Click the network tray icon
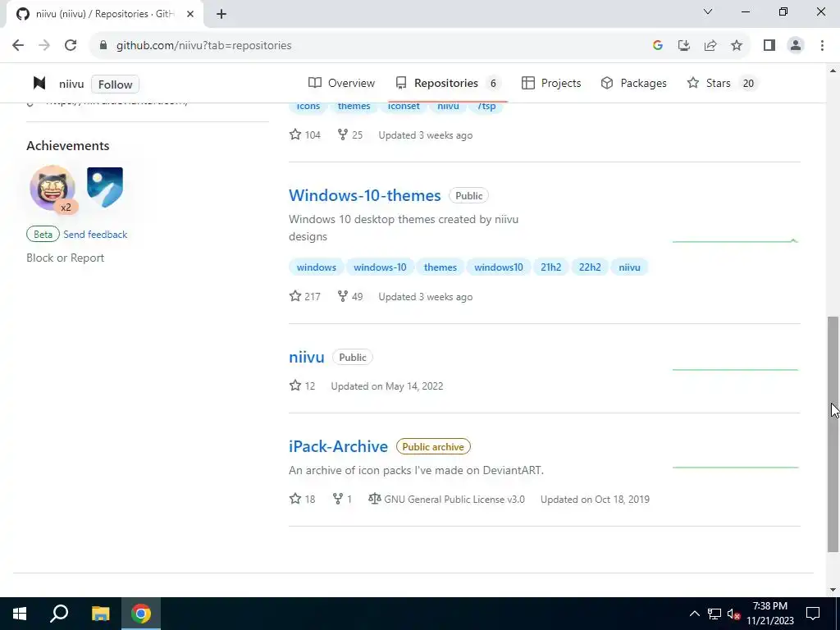840x630 pixels. (x=714, y=614)
